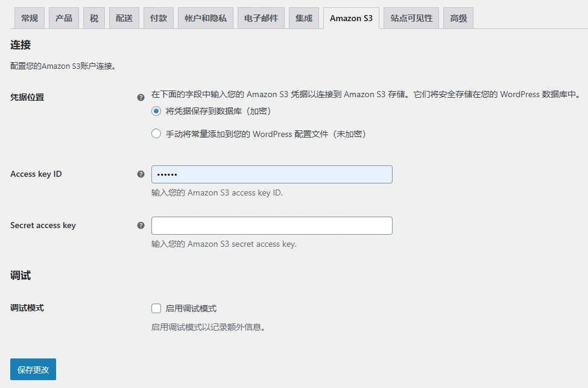Open the 电子邮件 tab
Image resolution: width=588 pixels, height=388 pixels.
[x=260, y=18]
